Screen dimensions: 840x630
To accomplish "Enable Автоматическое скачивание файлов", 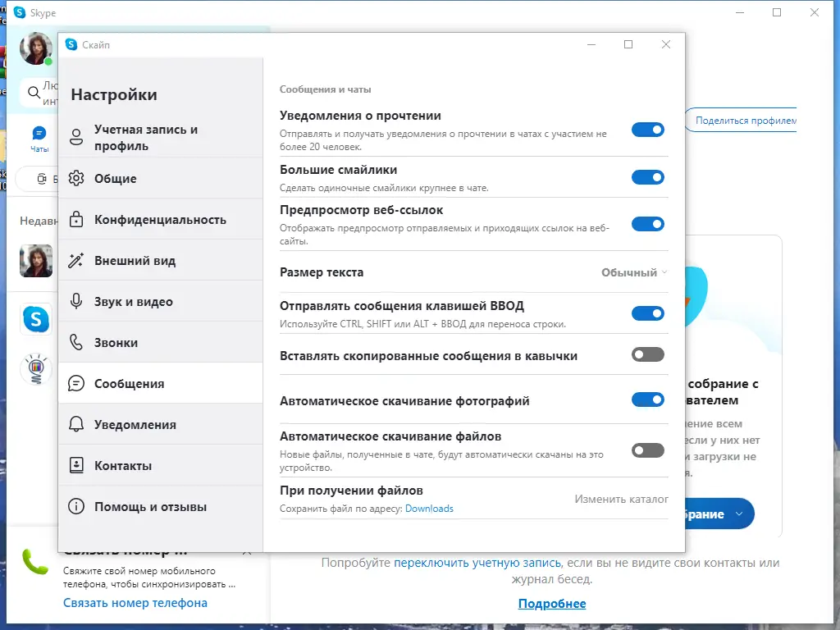I will tap(648, 450).
